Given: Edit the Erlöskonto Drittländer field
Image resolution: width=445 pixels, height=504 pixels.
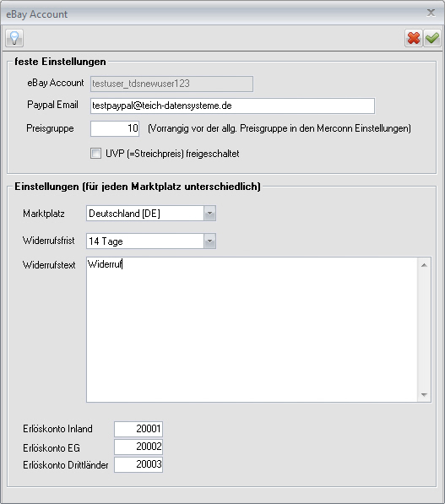Looking at the screenshot, I should (138, 464).
